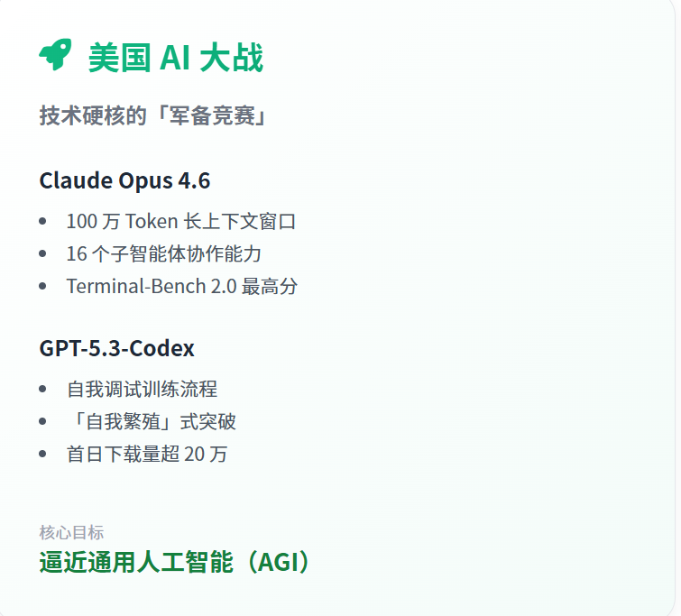Click the bullet dot before Terminal-Bench 2.0
The height and width of the screenshot is (616, 681).
[x=42, y=287]
